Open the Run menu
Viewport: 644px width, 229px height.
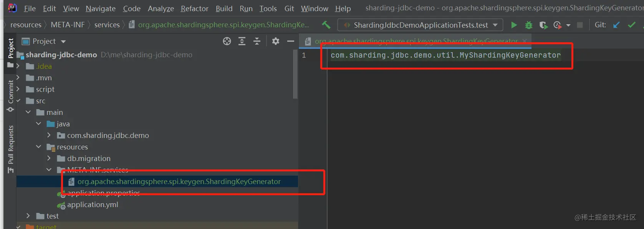click(246, 8)
